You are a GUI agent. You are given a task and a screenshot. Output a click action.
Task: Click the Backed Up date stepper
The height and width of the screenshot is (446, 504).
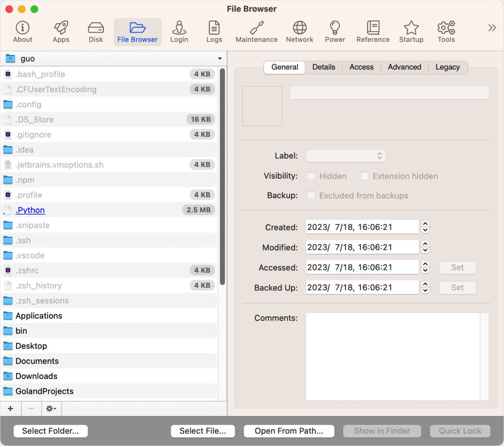[x=425, y=287]
